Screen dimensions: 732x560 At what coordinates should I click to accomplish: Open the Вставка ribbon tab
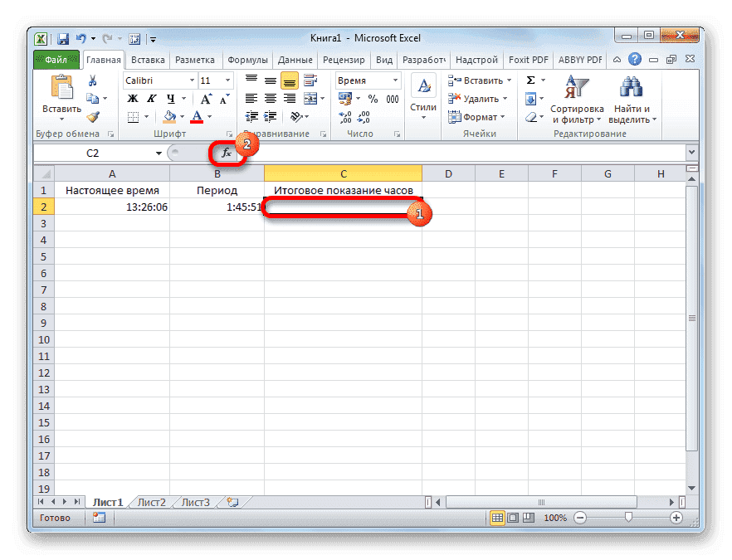pos(147,59)
